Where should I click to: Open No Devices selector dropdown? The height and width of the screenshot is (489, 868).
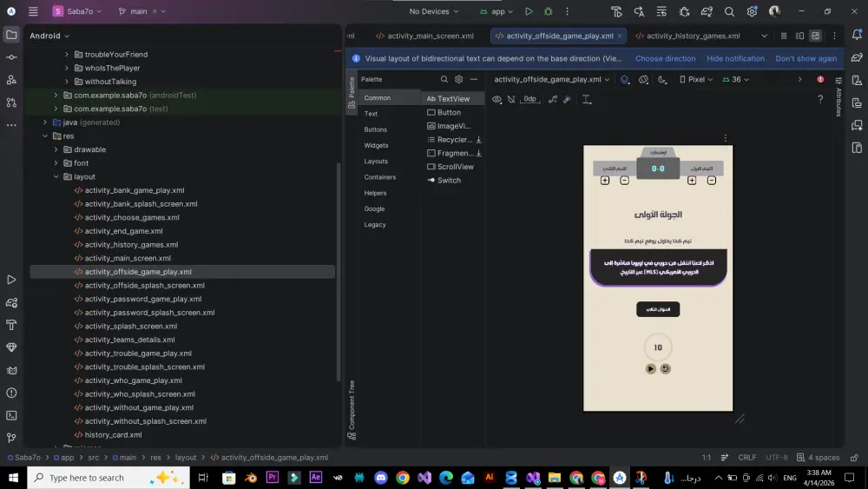click(434, 11)
